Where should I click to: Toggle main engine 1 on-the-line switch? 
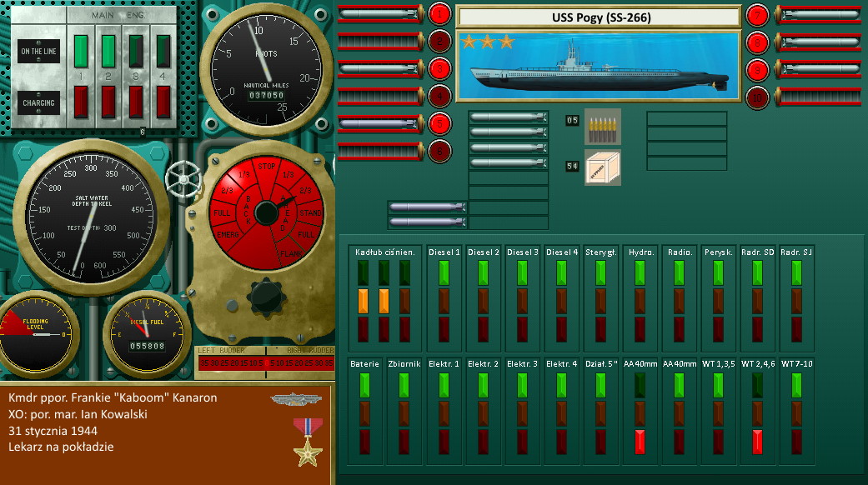pyautogui.click(x=81, y=51)
